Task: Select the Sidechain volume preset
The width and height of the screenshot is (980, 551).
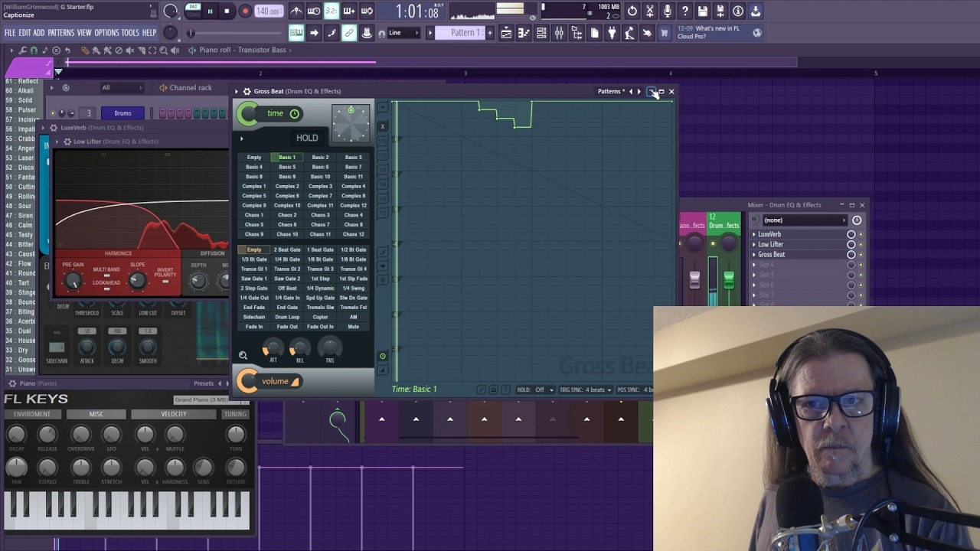Action: coord(254,317)
